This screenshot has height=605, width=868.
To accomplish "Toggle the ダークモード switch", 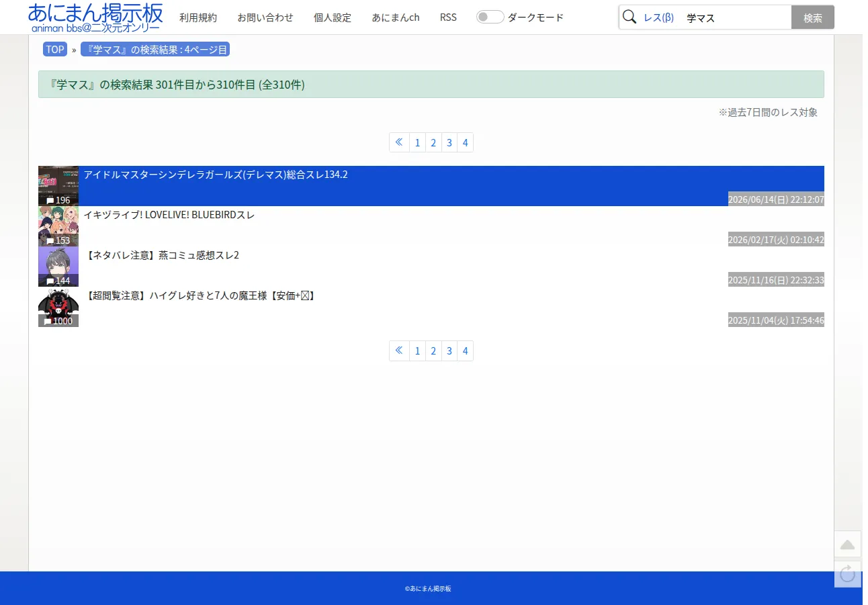I will pyautogui.click(x=490, y=17).
